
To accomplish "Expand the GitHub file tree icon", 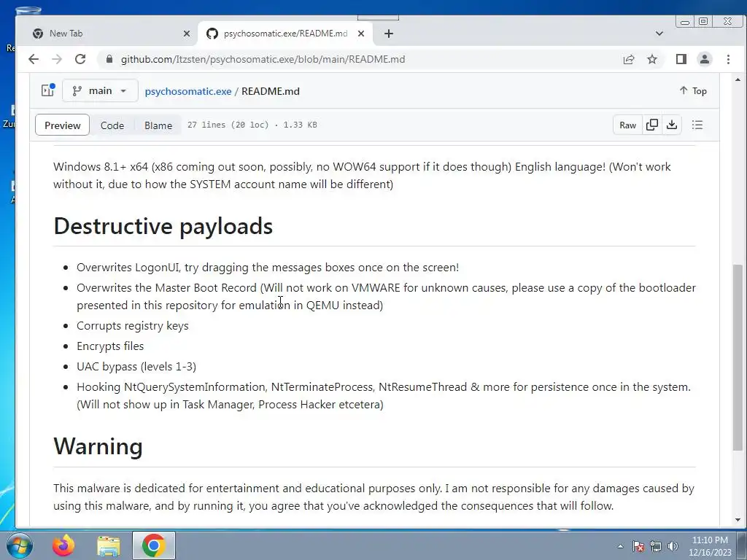I will 47,90.
